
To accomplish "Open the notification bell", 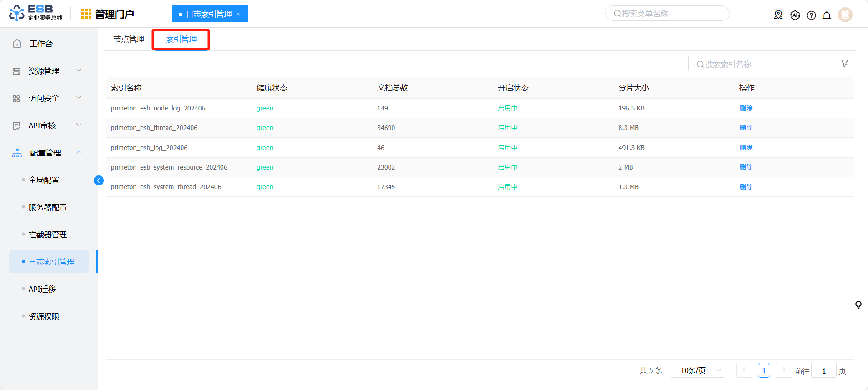I will (x=827, y=15).
